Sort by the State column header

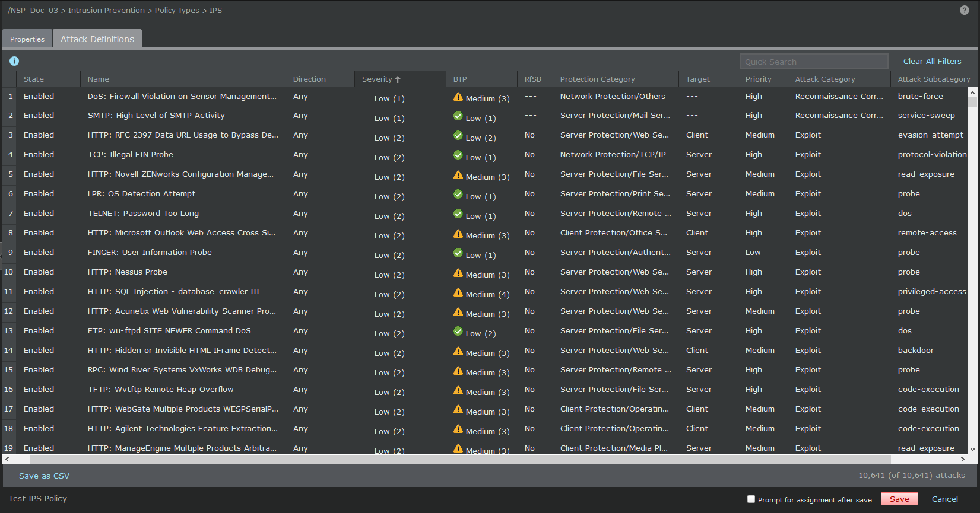point(34,79)
